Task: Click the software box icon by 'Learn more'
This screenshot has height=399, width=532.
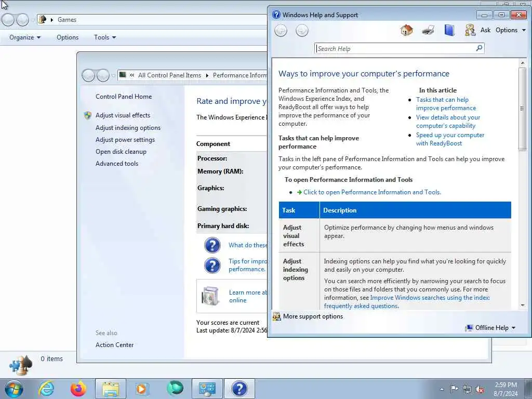Action: coord(210,296)
